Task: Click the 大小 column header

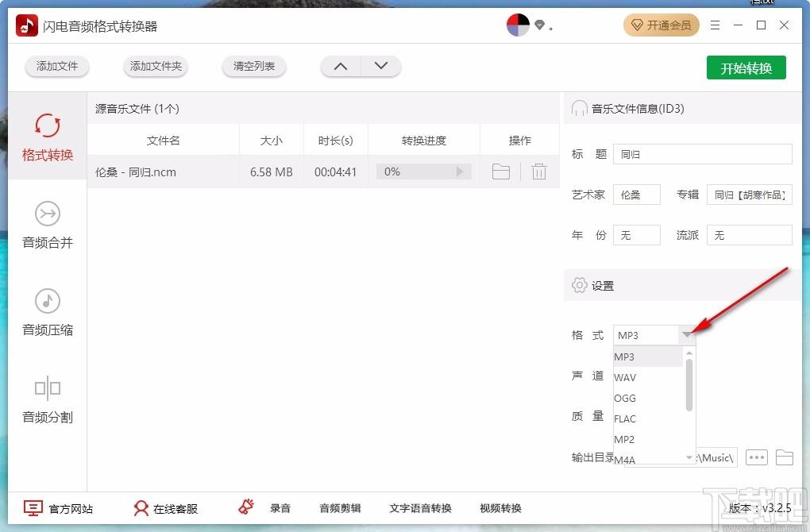Action: pyautogui.click(x=272, y=141)
